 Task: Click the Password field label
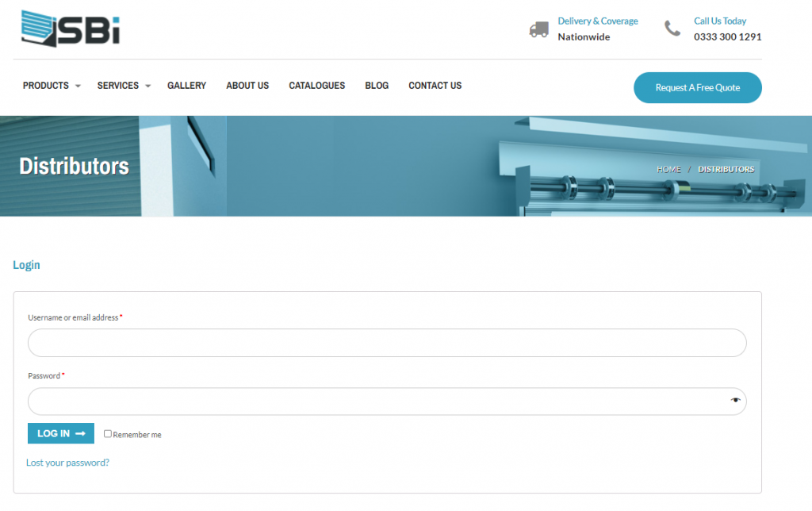click(44, 376)
